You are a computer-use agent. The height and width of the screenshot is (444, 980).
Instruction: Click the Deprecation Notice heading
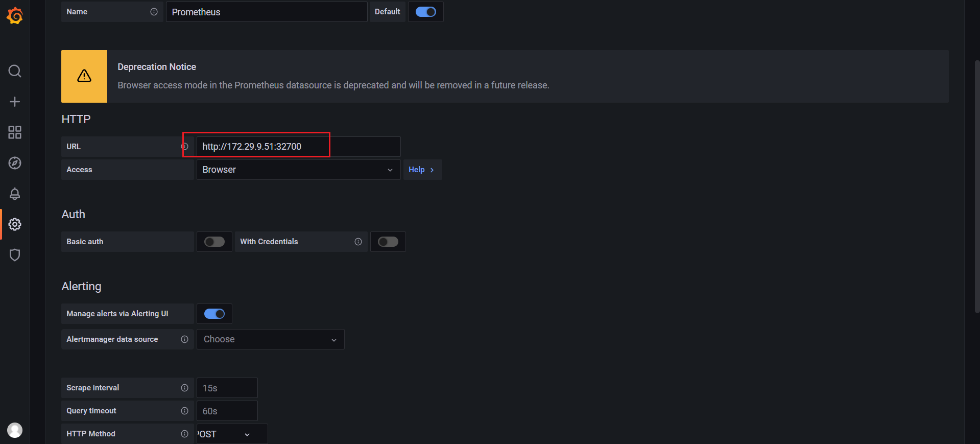point(157,67)
